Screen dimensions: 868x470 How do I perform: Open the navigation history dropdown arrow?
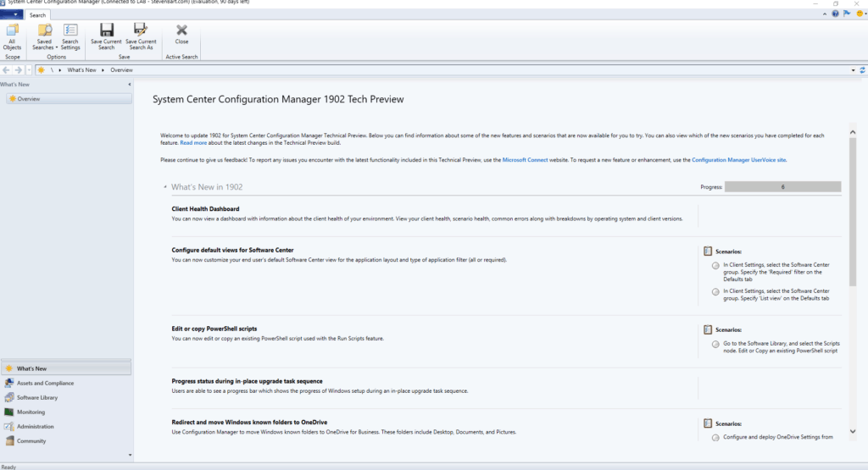[x=29, y=70]
